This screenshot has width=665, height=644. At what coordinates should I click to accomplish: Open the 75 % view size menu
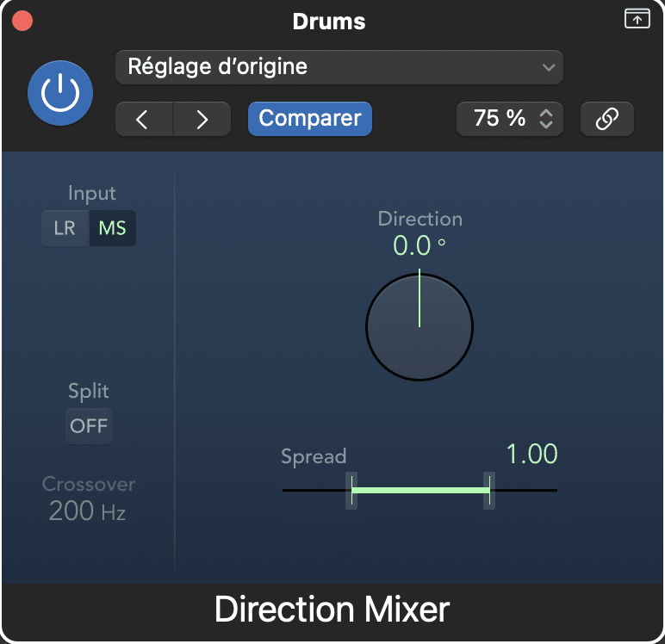[x=510, y=119]
